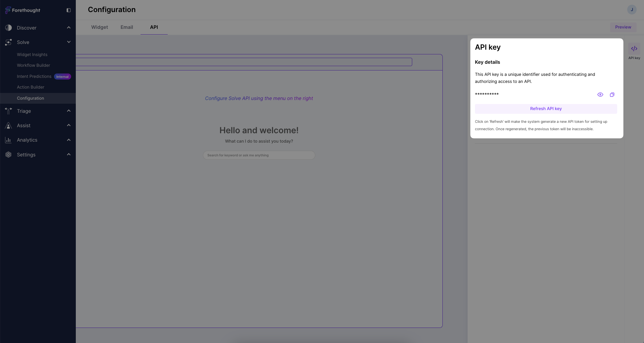Collapse the sidebar panel toggle
The width and height of the screenshot is (644, 343).
point(68,10)
